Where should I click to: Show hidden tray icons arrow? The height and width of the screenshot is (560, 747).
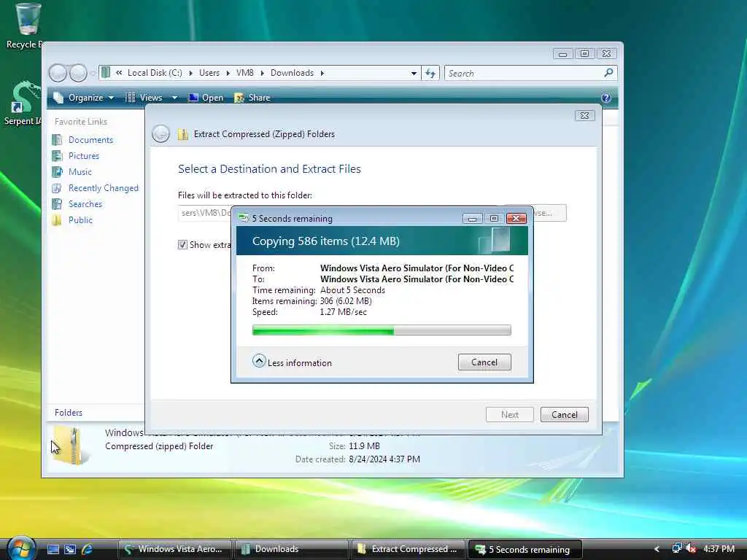pos(657,549)
